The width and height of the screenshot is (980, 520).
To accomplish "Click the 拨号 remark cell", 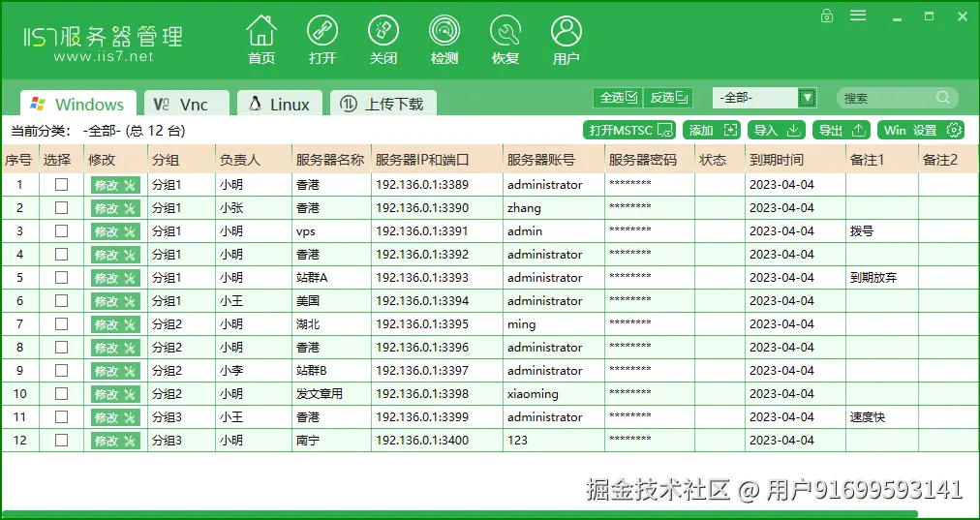I will (x=882, y=231).
